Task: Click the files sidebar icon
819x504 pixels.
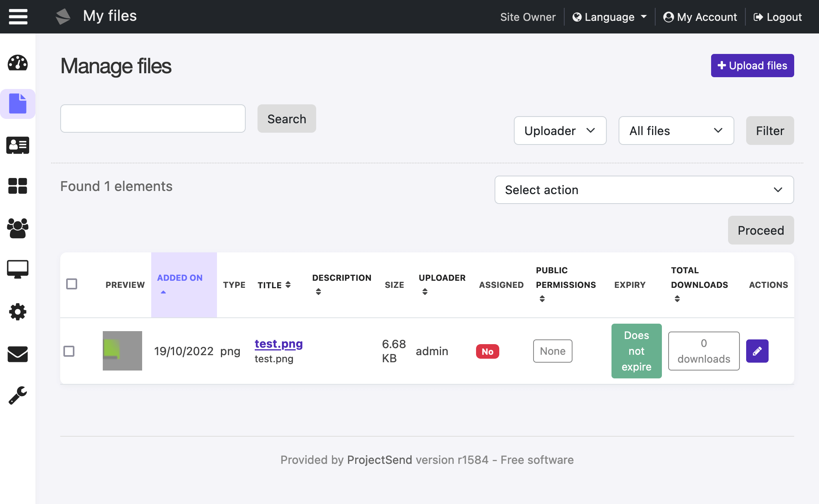Action: click(18, 104)
